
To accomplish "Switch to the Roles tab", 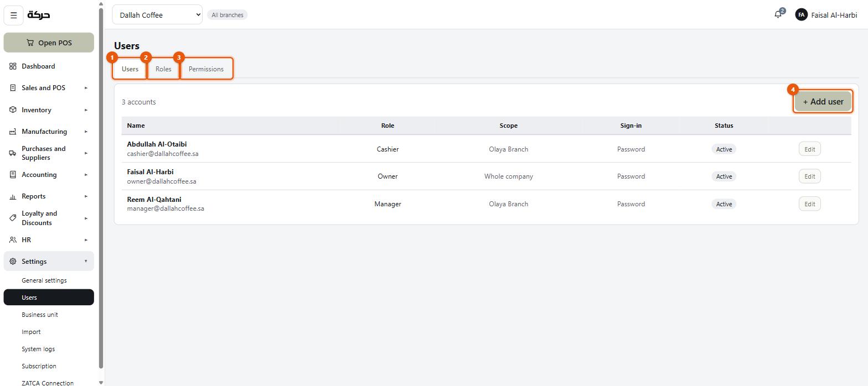I will (163, 69).
